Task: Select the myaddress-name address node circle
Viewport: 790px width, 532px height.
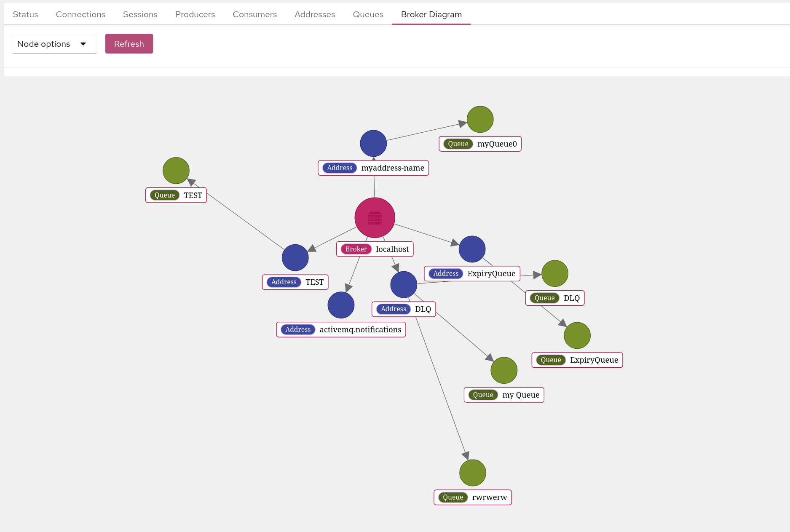Action: [x=373, y=143]
